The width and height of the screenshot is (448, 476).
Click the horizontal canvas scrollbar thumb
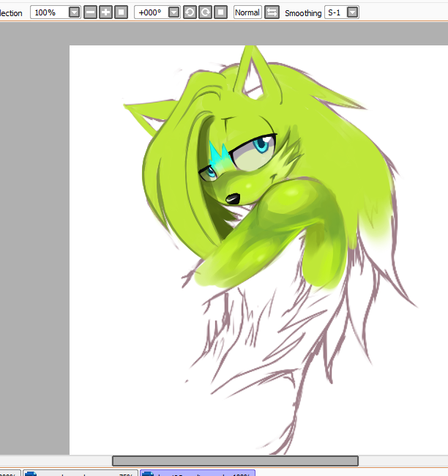(235, 461)
